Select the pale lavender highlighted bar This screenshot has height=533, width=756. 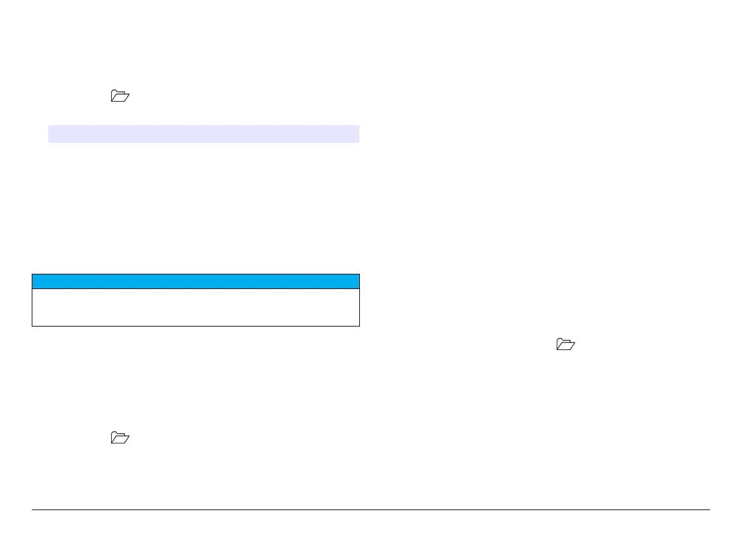point(204,134)
